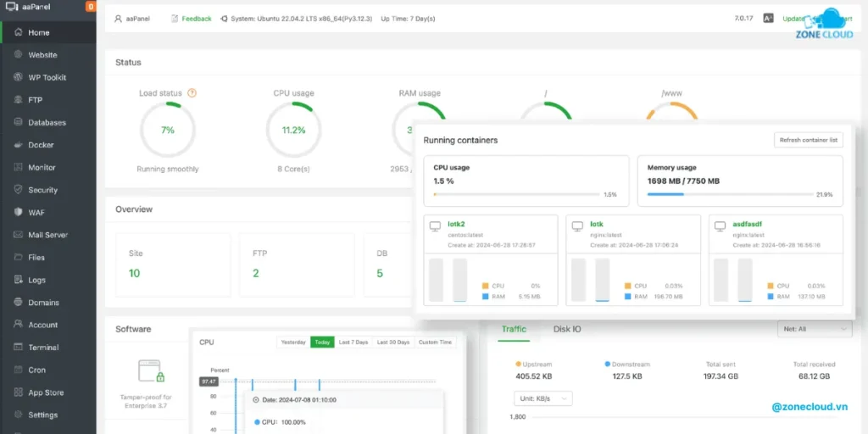Image resolution: width=868 pixels, height=434 pixels.
Task: Click the Website globe icon
Action: pos(19,55)
